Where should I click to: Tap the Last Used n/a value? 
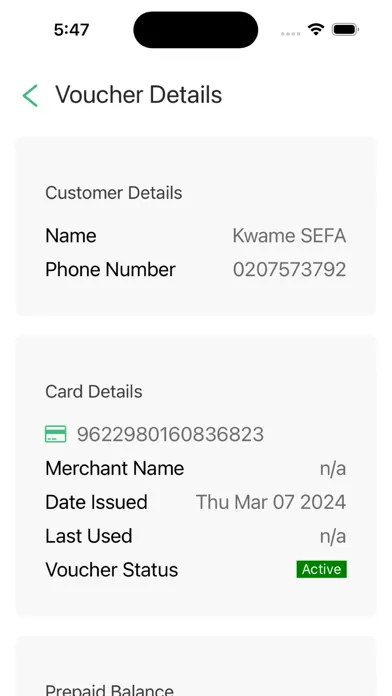[333, 536]
